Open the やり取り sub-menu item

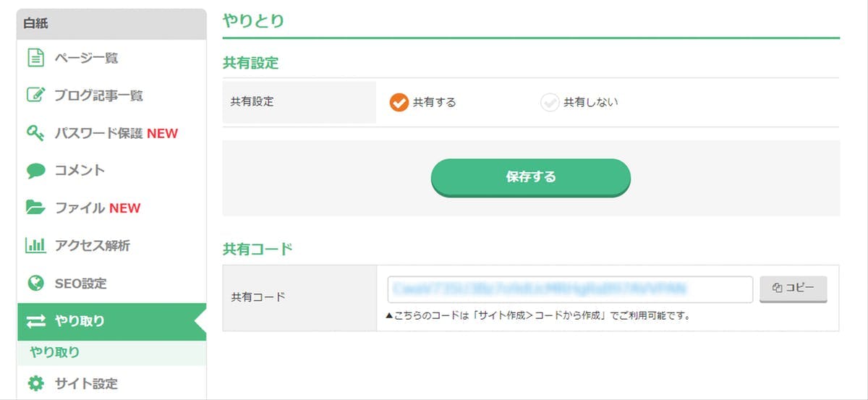click(54, 353)
